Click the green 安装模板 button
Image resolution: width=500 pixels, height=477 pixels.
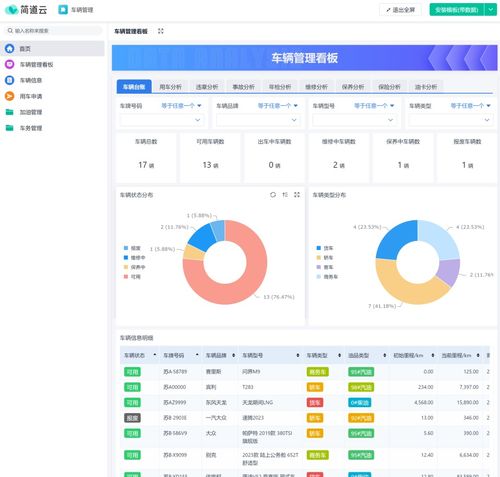pos(457,10)
